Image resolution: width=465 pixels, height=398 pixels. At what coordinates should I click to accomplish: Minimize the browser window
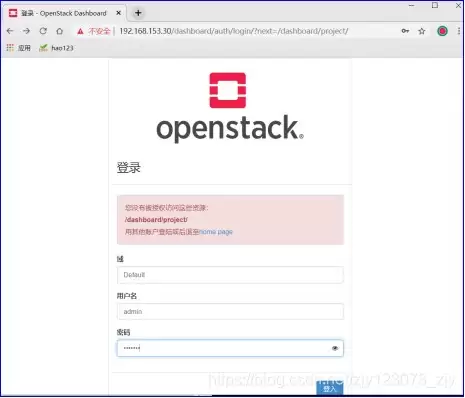[x=412, y=5]
